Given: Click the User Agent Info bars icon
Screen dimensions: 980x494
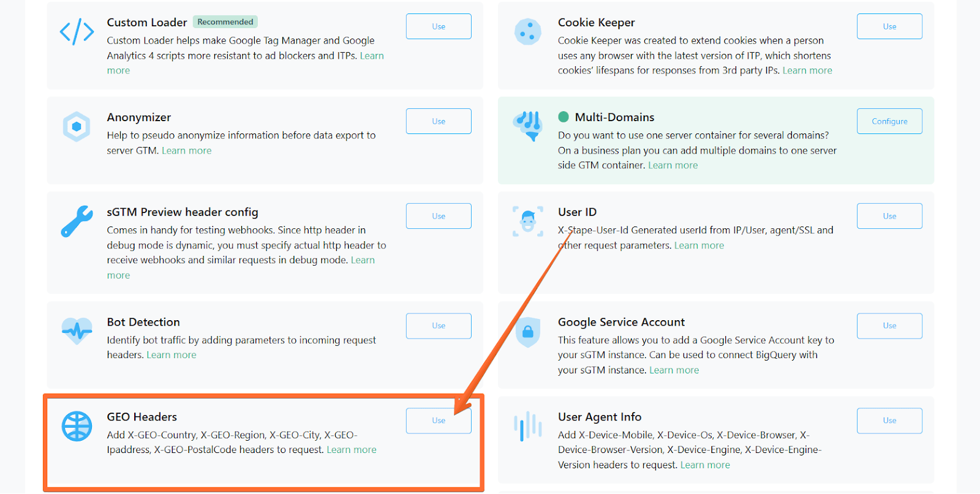Looking at the screenshot, I should coord(527,426).
